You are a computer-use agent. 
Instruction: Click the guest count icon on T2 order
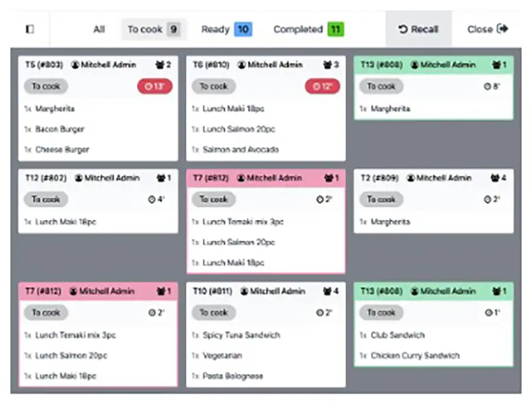point(495,178)
